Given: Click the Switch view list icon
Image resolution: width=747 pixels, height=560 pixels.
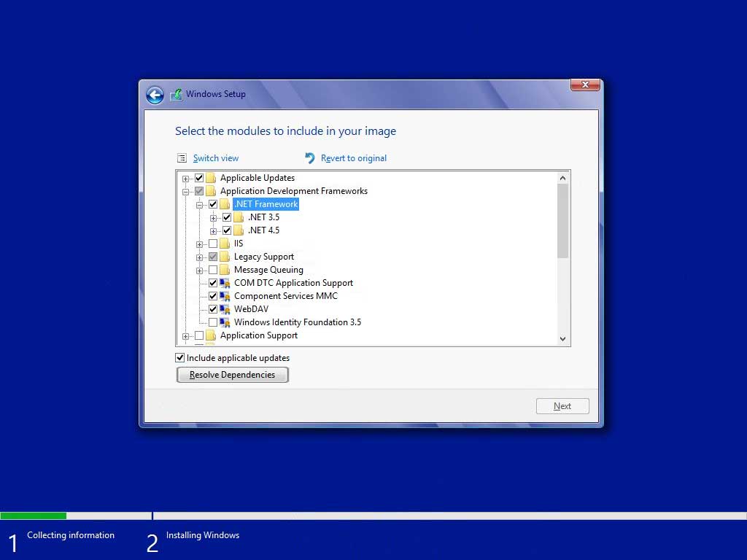Looking at the screenshot, I should (182, 158).
